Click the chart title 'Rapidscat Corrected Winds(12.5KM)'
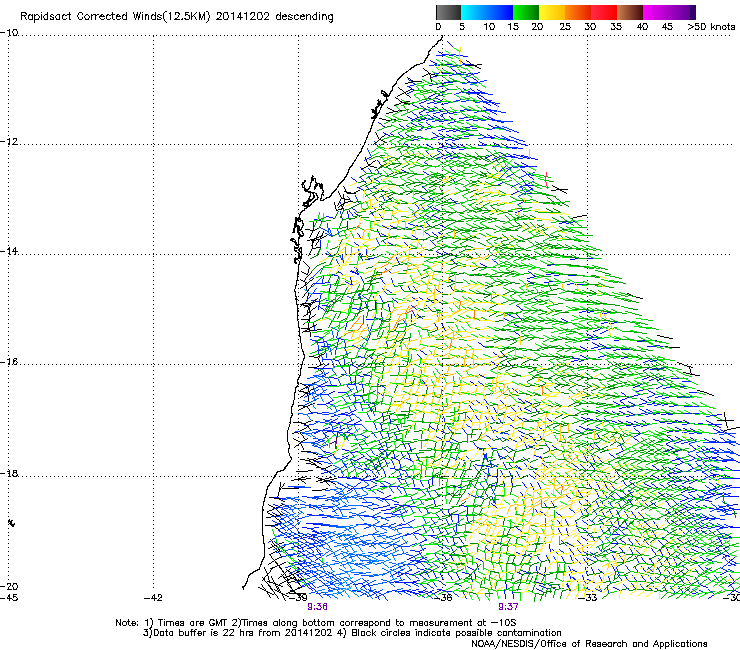 click(x=115, y=17)
